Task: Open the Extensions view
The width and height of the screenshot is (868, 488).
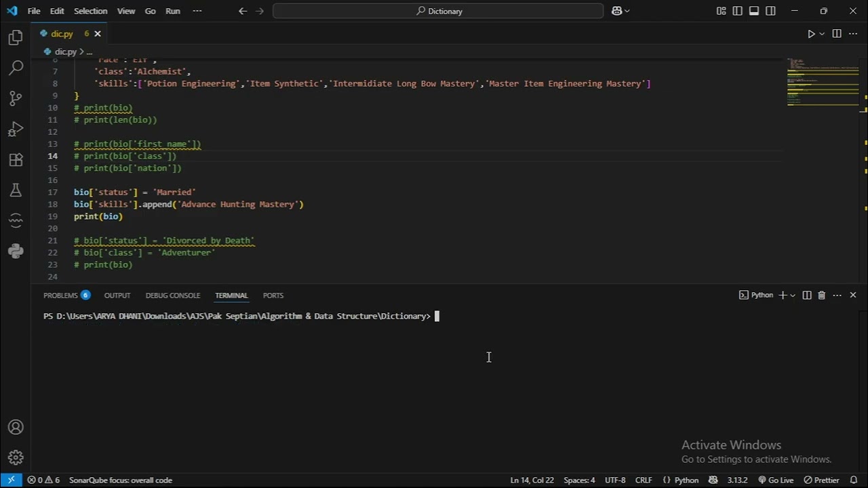Action: click(16, 160)
